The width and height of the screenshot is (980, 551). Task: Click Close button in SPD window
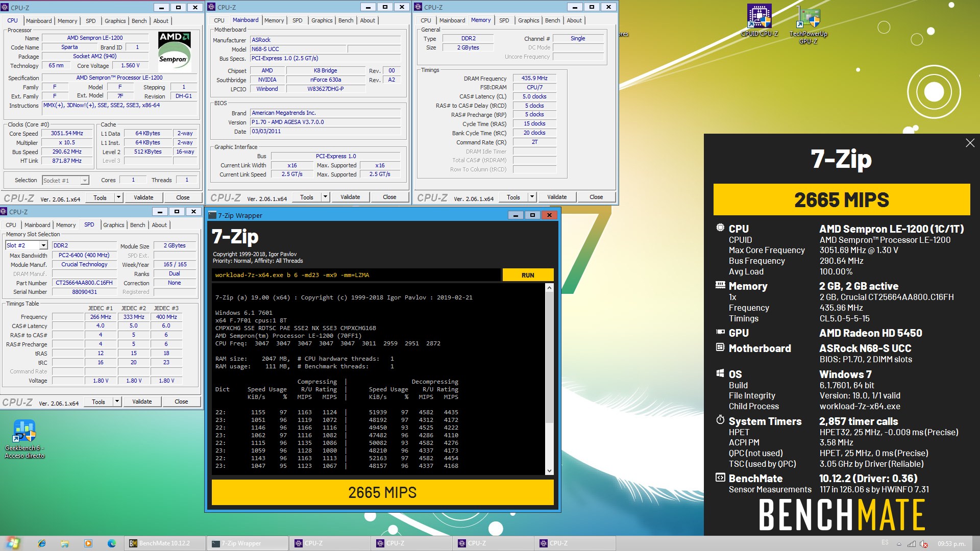(x=181, y=402)
